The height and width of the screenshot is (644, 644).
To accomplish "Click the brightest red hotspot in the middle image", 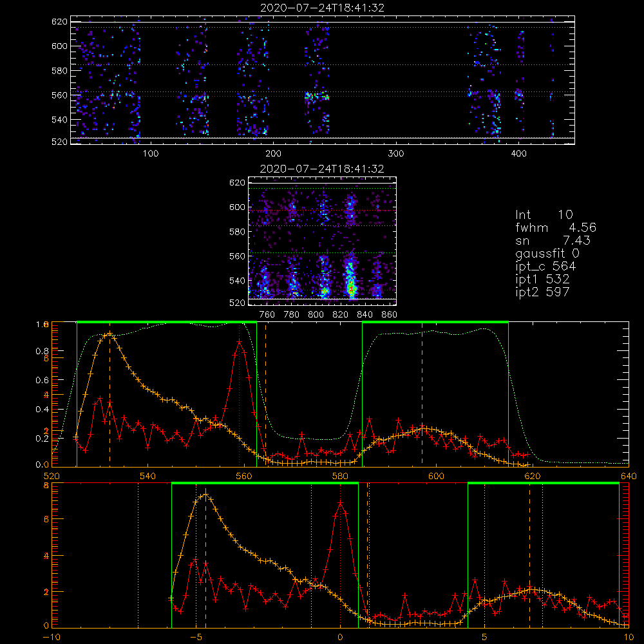I will coord(351,289).
